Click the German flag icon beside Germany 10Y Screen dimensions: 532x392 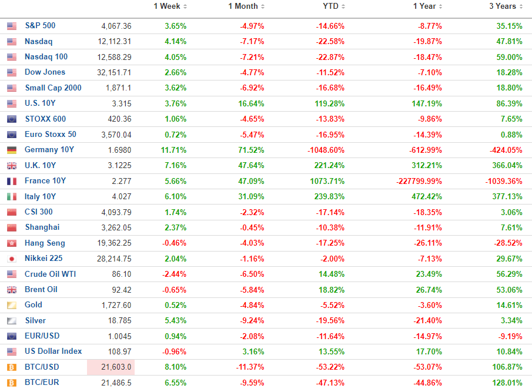click(x=12, y=150)
